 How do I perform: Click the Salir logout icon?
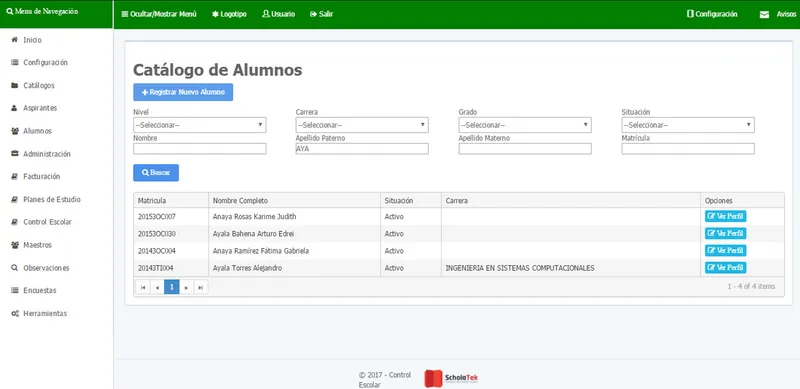point(313,14)
